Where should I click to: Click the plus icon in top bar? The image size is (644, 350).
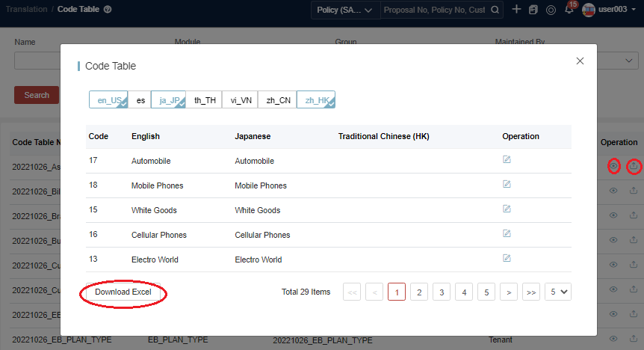pyautogui.click(x=516, y=10)
